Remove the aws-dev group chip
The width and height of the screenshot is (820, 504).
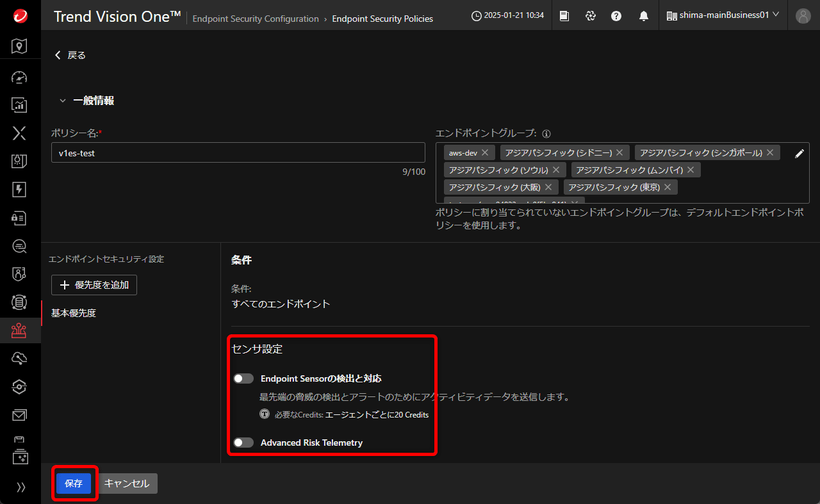point(485,152)
